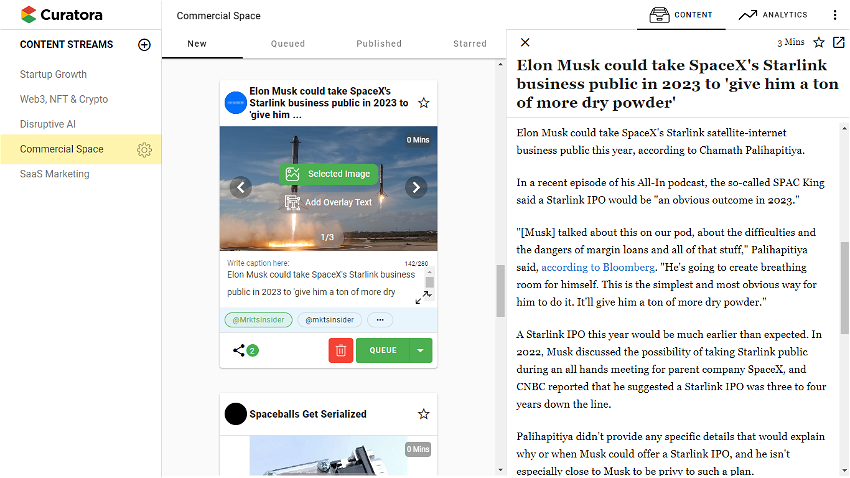Expand the caption text box
The height and width of the screenshot is (478, 850).
pos(423,297)
